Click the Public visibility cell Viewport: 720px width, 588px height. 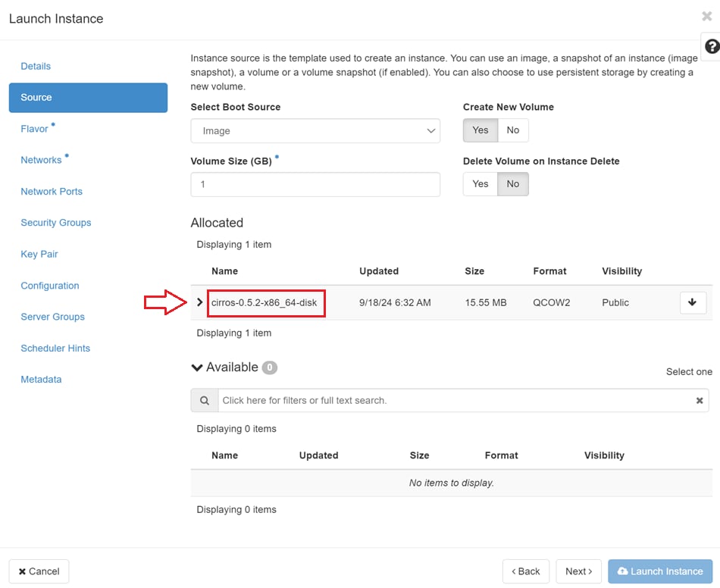click(x=615, y=302)
